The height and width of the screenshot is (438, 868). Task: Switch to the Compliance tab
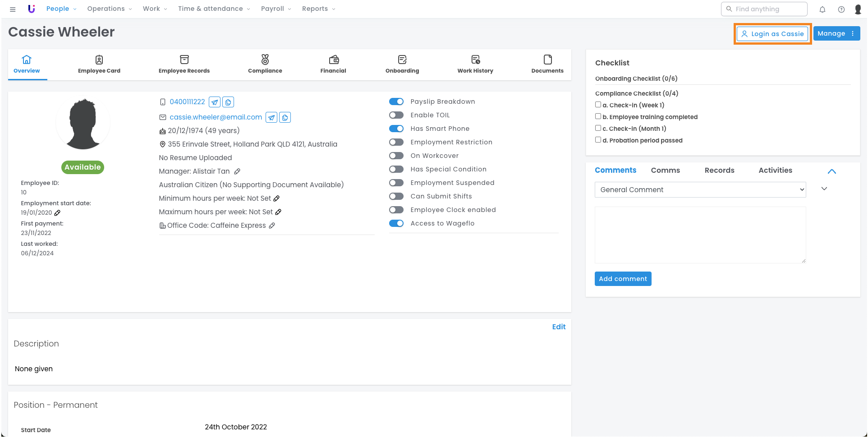pos(265,65)
